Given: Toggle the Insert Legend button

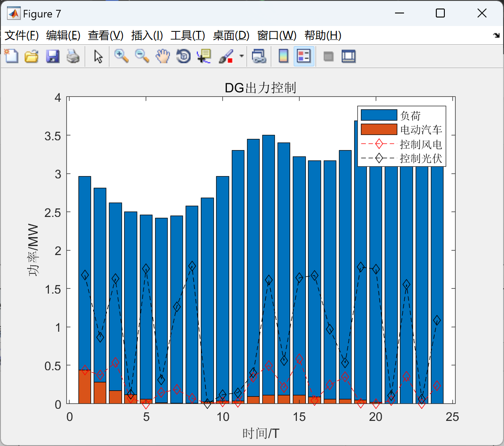Looking at the screenshot, I should [x=304, y=56].
